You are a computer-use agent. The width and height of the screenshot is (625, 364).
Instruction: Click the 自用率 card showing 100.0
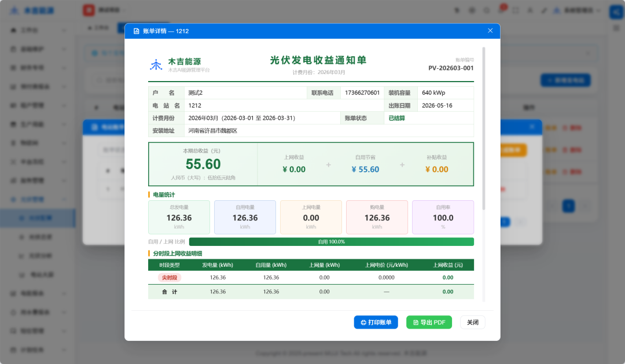[x=443, y=217]
